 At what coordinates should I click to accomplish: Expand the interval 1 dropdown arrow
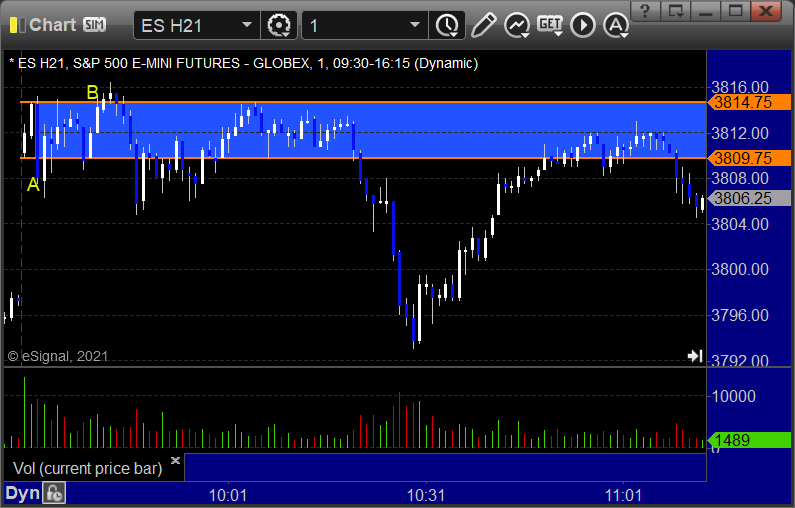(415, 25)
